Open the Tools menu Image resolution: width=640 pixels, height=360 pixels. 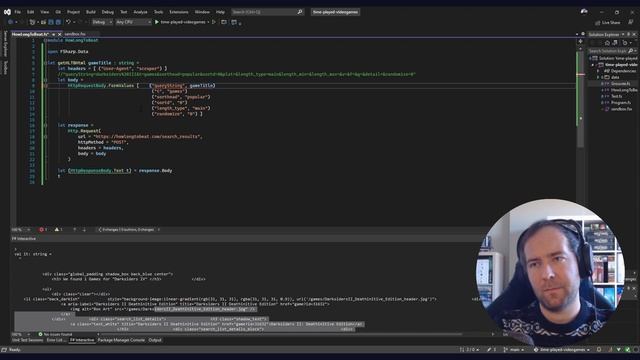point(158,12)
